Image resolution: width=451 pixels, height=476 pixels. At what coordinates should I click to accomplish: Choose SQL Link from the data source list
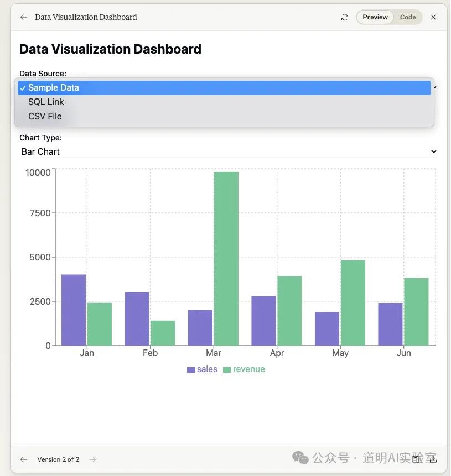[46, 102]
